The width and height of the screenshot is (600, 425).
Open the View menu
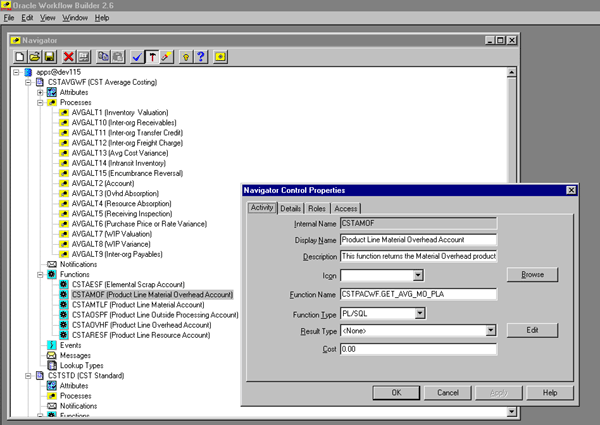point(48,18)
